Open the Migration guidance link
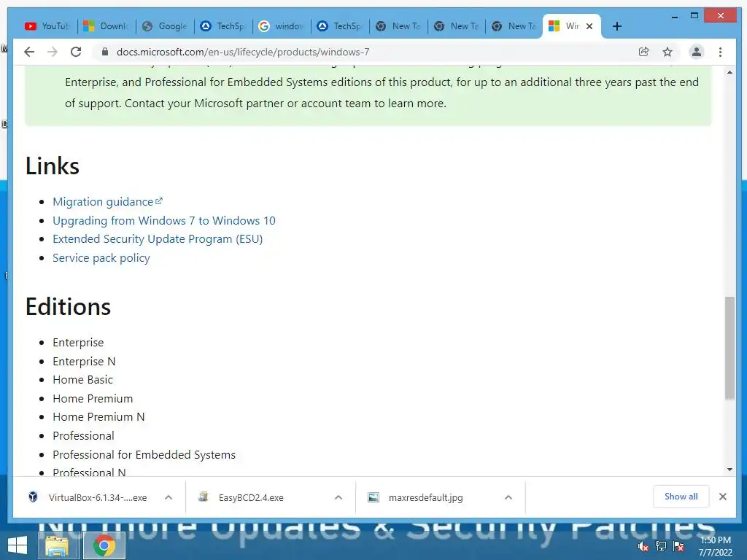Image resolution: width=747 pixels, height=560 pixels. coord(107,202)
